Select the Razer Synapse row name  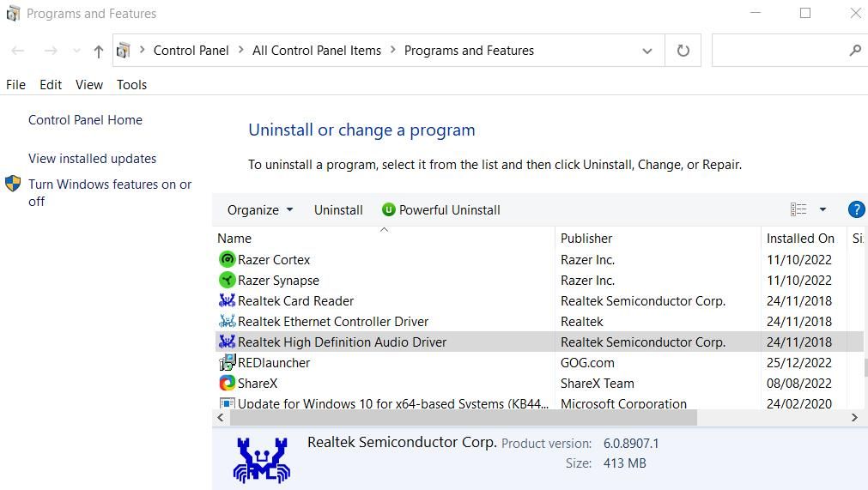click(278, 281)
